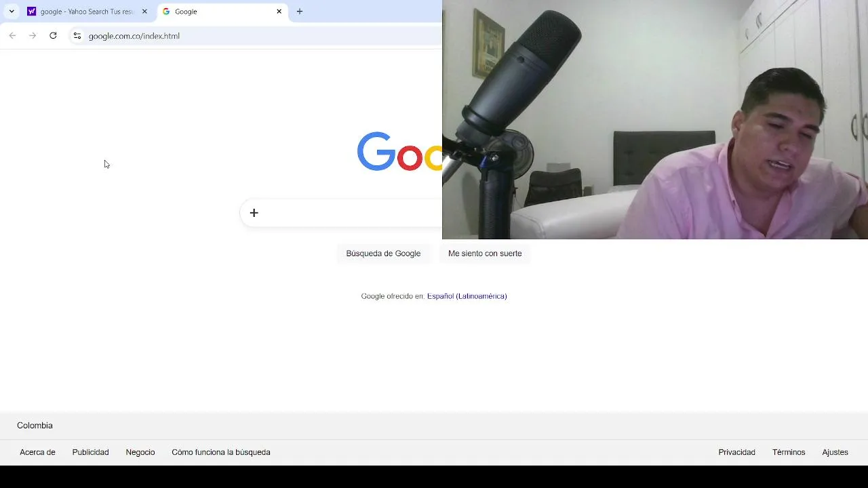Click the Google logo
The width and height of the screenshot is (868, 488).
point(399,151)
